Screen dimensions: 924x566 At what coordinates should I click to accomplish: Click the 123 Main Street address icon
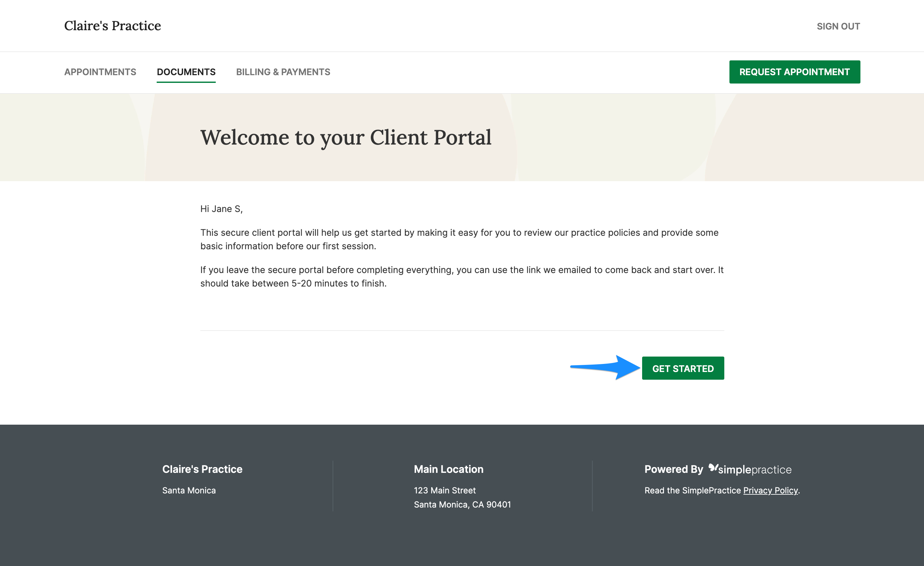pos(446,490)
